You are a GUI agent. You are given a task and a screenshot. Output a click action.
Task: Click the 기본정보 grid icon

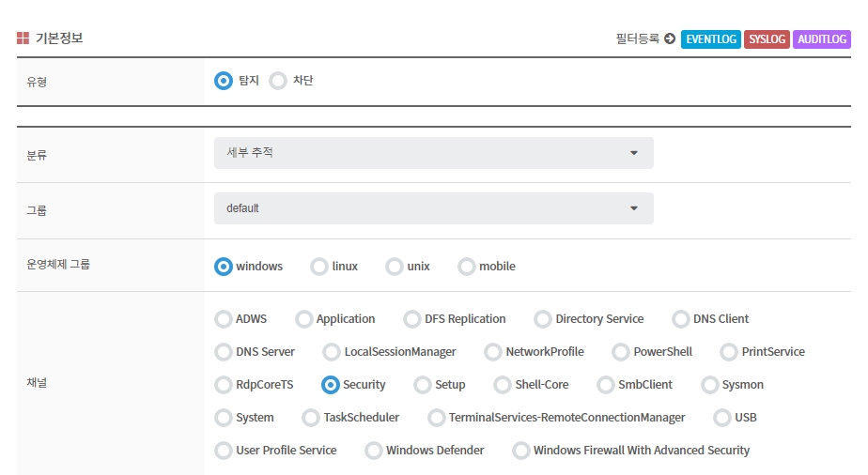click(x=23, y=38)
